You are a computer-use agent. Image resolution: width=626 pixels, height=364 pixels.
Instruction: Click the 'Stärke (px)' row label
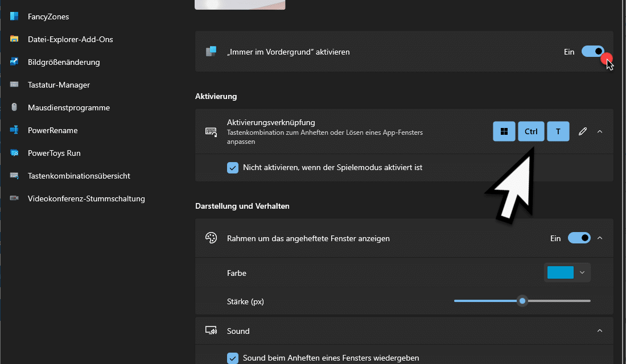tap(245, 301)
